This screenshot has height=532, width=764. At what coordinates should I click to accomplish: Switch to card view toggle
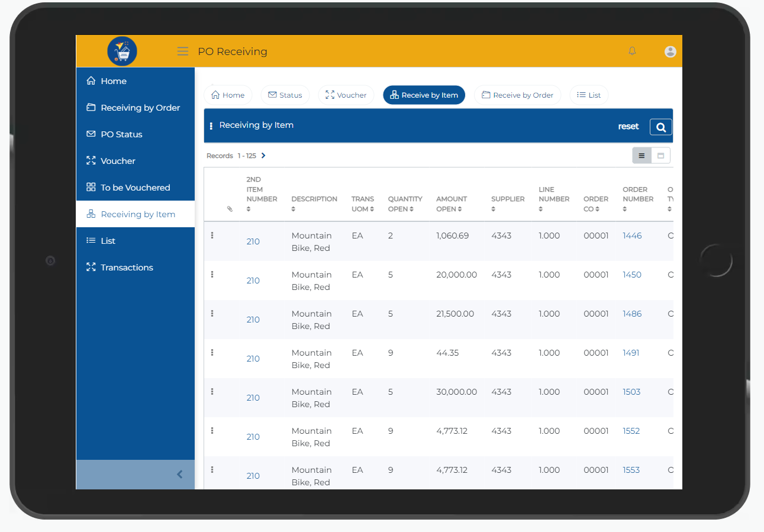pyautogui.click(x=660, y=156)
